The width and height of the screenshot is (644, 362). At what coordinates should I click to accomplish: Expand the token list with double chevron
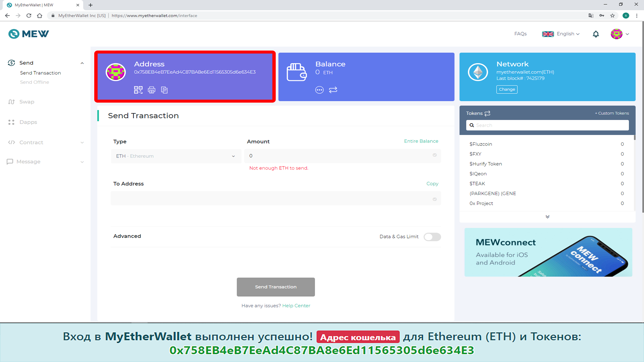[547, 217]
